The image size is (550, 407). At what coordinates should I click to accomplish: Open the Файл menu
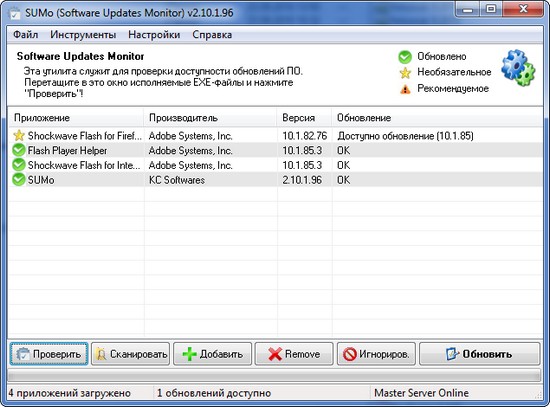coord(25,35)
